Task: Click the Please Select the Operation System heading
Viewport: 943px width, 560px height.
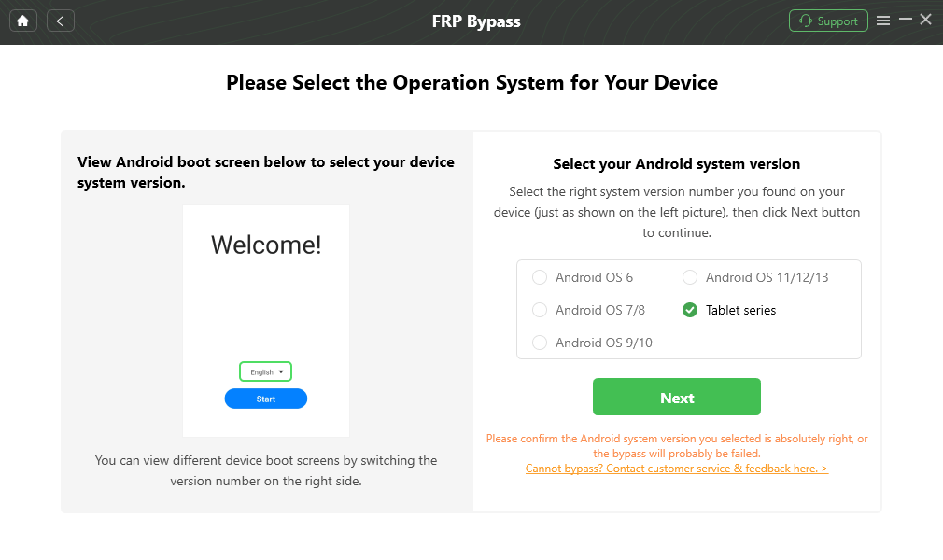Action: coord(471,82)
